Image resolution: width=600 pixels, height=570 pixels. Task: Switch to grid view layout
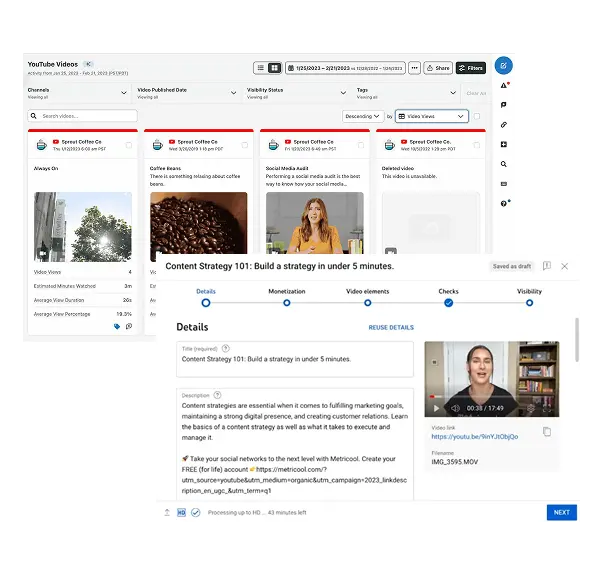point(274,68)
